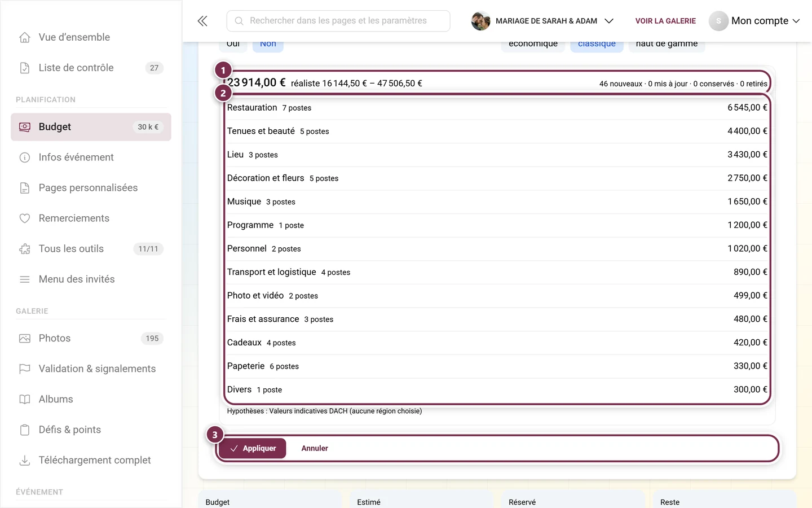Open Vue d'ensemble in the sidebar
Viewport: 812px width, 508px height.
[x=91, y=37]
